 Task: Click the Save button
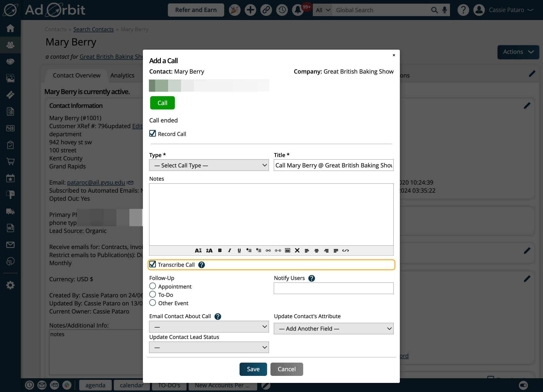pos(253,369)
